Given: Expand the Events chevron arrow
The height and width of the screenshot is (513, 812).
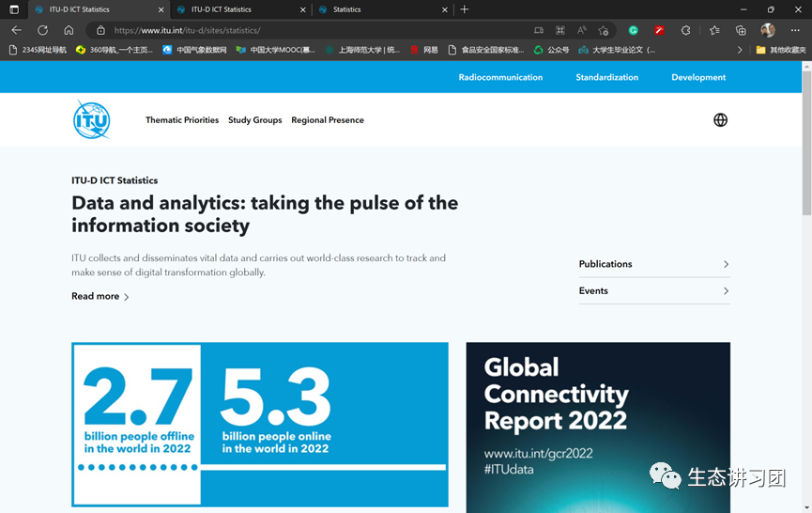Looking at the screenshot, I should (x=726, y=290).
